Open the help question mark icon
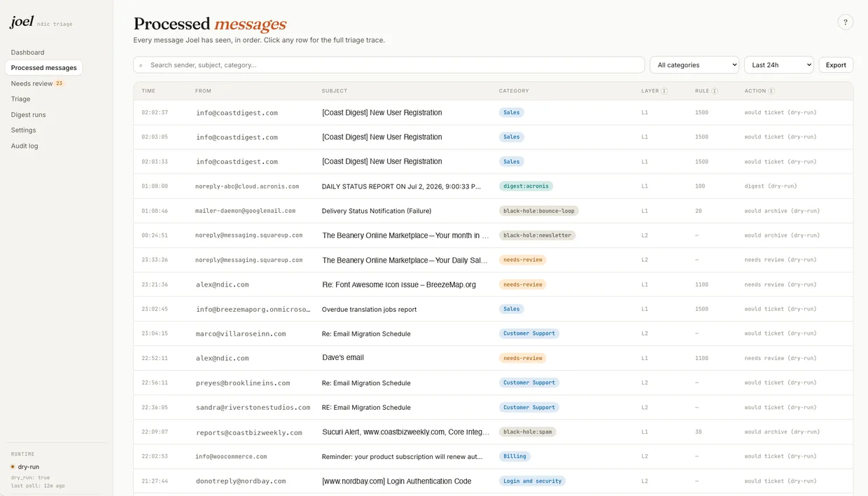This screenshot has height=496, width=868. coord(845,22)
